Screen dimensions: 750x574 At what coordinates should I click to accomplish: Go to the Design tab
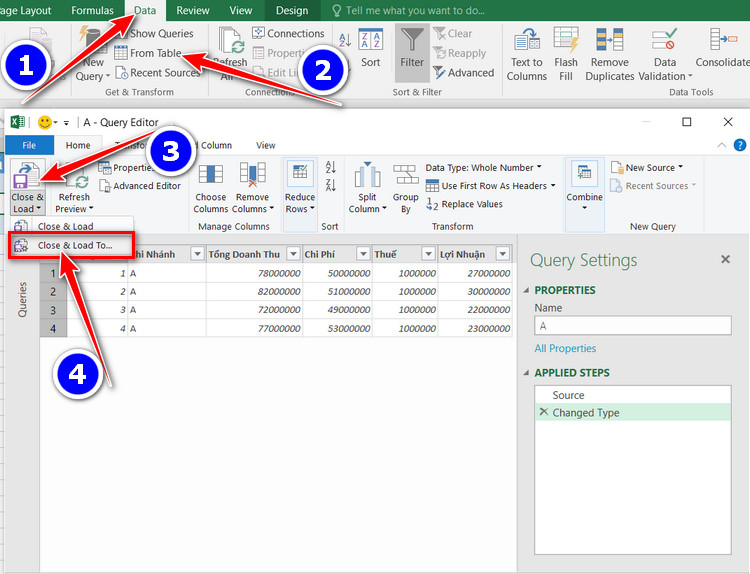point(292,10)
